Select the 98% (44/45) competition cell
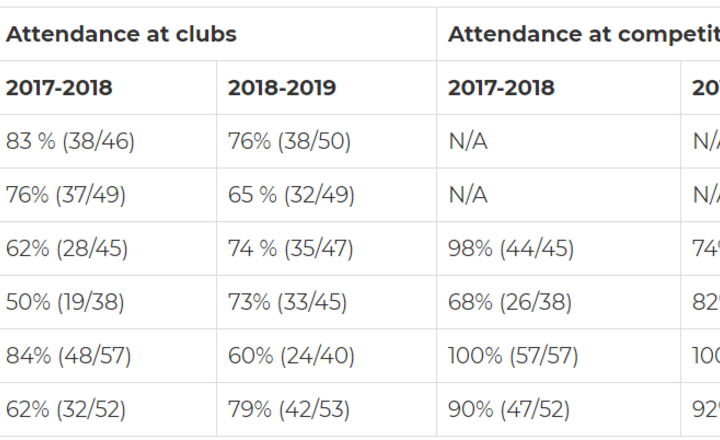720x440 pixels. pyautogui.click(x=511, y=249)
